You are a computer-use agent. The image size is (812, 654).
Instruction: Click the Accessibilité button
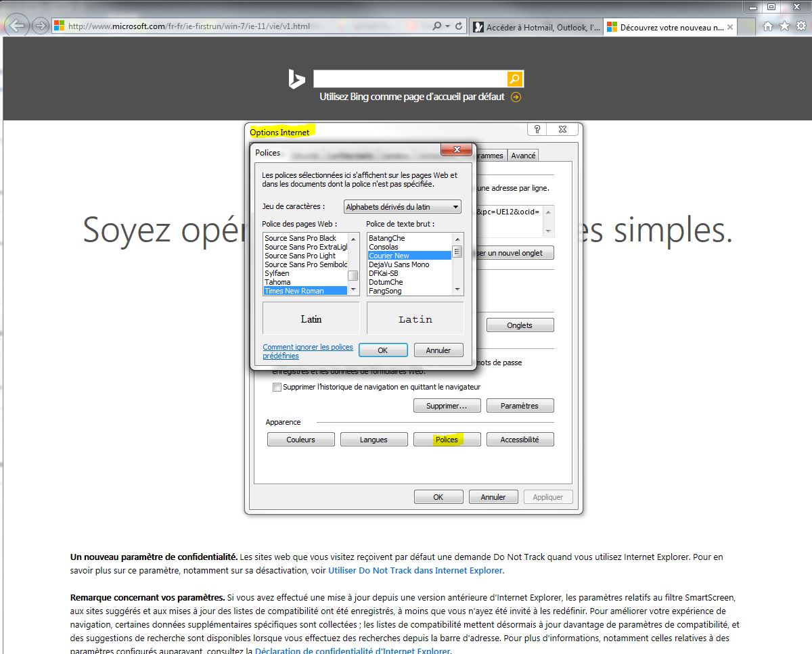click(520, 440)
